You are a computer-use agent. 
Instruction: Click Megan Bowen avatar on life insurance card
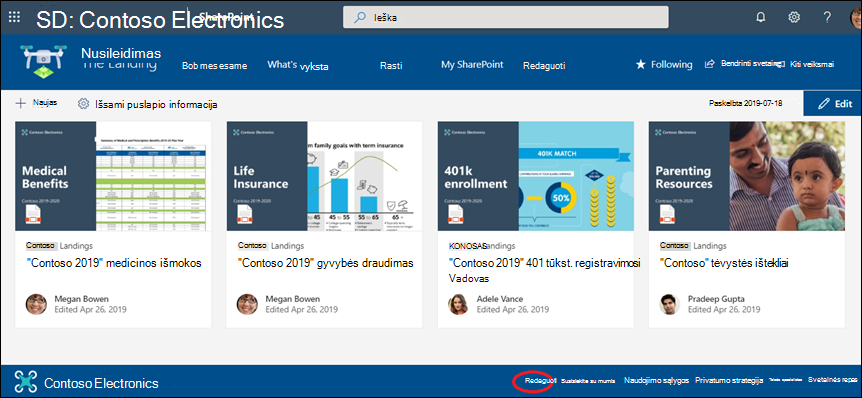click(x=247, y=304)
